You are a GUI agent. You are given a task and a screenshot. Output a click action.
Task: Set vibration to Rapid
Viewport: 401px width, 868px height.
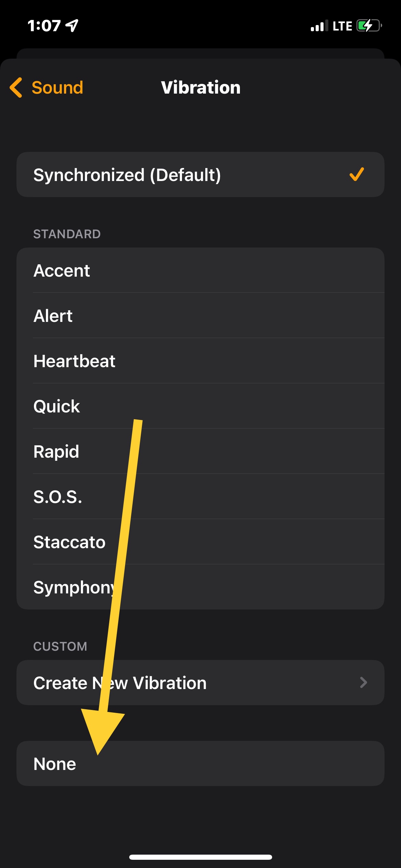56,451
